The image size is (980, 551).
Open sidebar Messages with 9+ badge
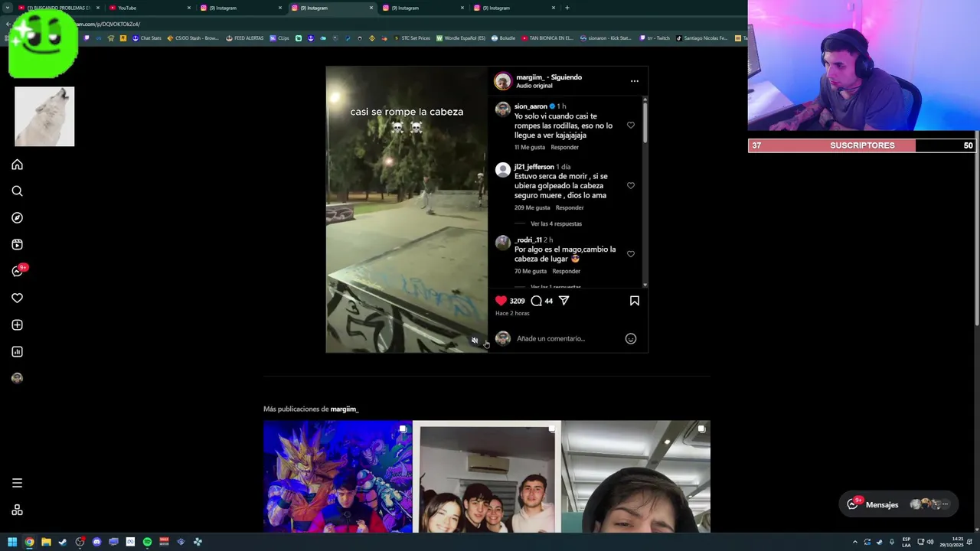coord(18,271)
